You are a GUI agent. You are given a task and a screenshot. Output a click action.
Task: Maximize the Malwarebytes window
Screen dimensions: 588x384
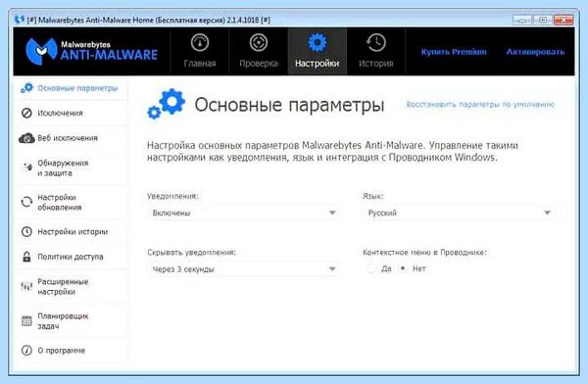tap(542, 20)
